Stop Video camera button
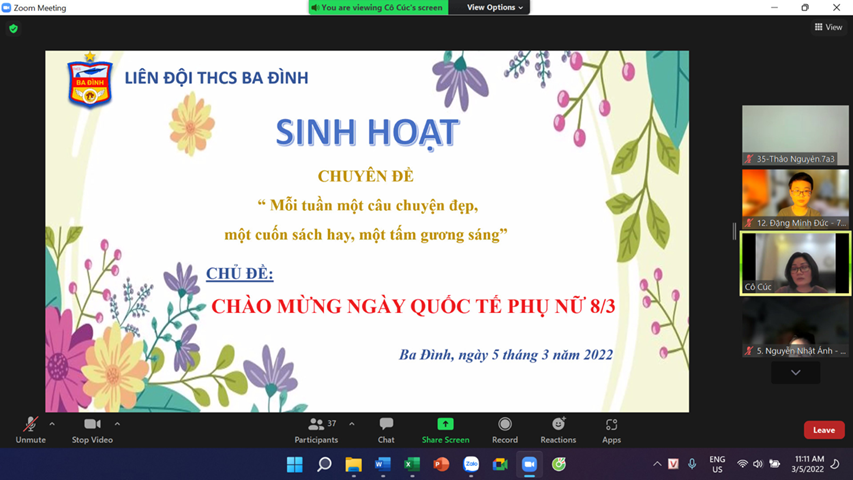 click(92, 430)
